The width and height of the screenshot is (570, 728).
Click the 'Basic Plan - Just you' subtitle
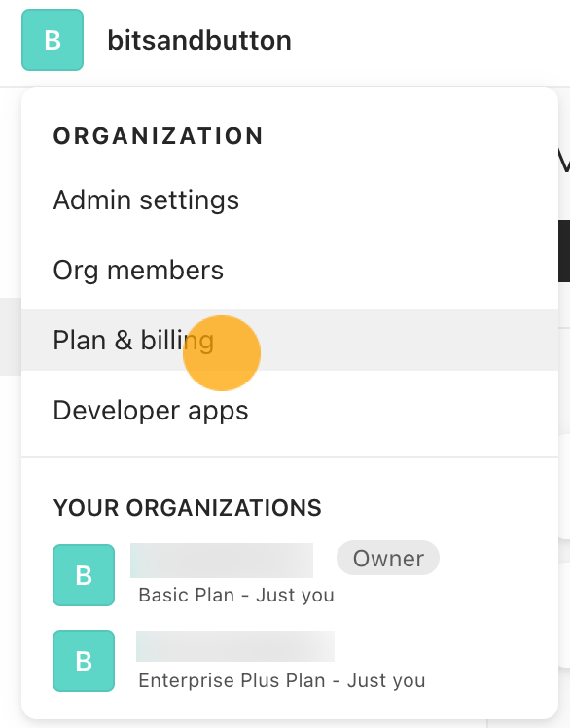point(236,596)
